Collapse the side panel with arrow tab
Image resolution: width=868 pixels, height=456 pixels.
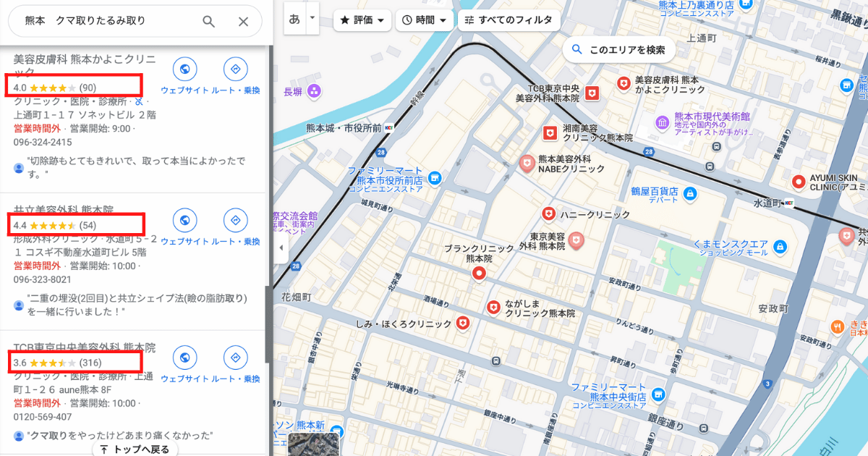[x=281, y=248]
